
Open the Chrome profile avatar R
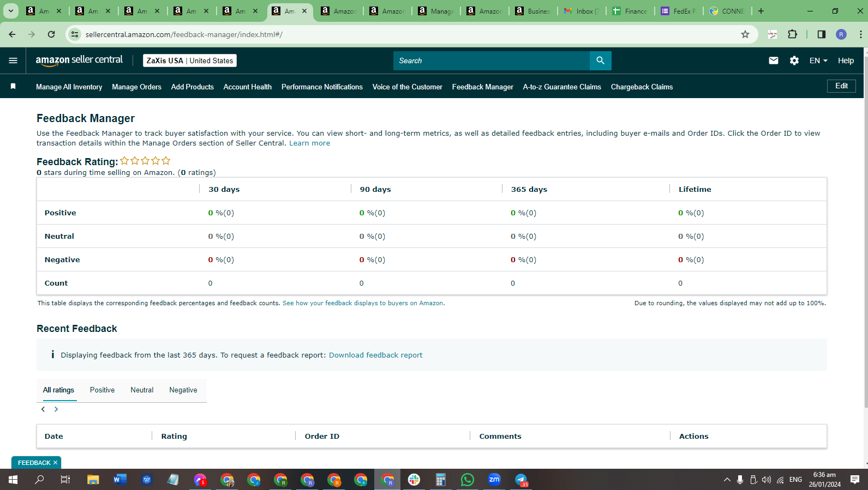pos(841,34)
